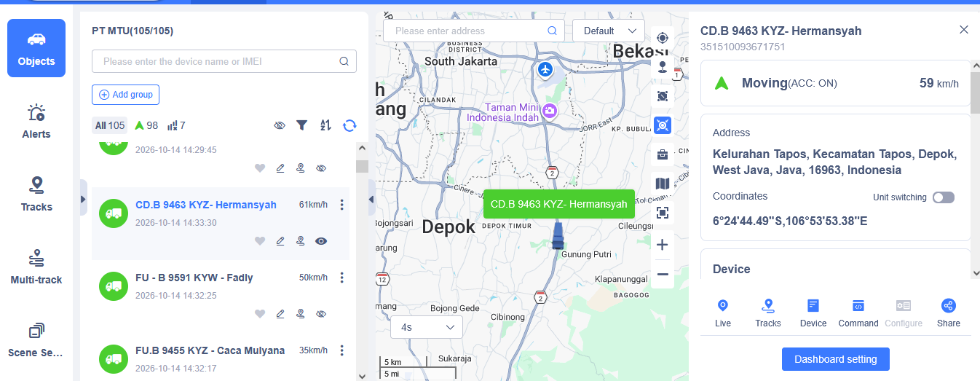Toggle visibility of CD.B 9463 KYZ- Hermansyah
Screen dimensions: 980x381
pyautogui.click(x=320, y=241)
